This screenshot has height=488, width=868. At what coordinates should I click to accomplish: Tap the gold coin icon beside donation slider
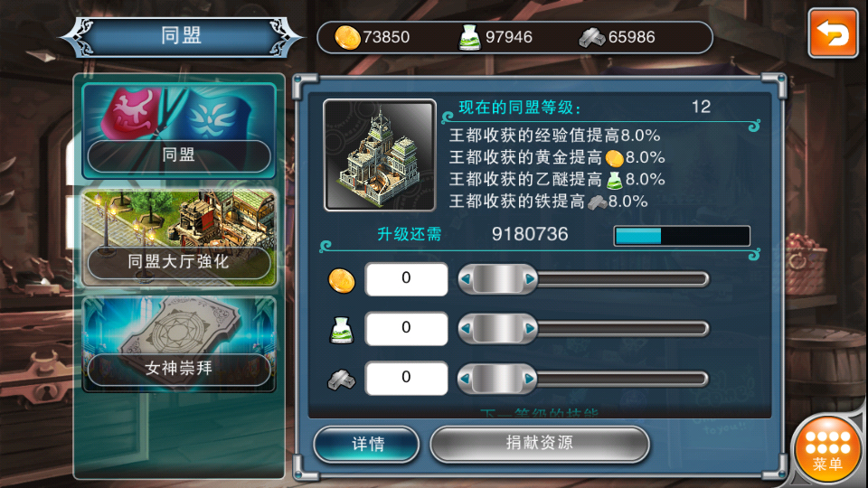coord(342,280)
